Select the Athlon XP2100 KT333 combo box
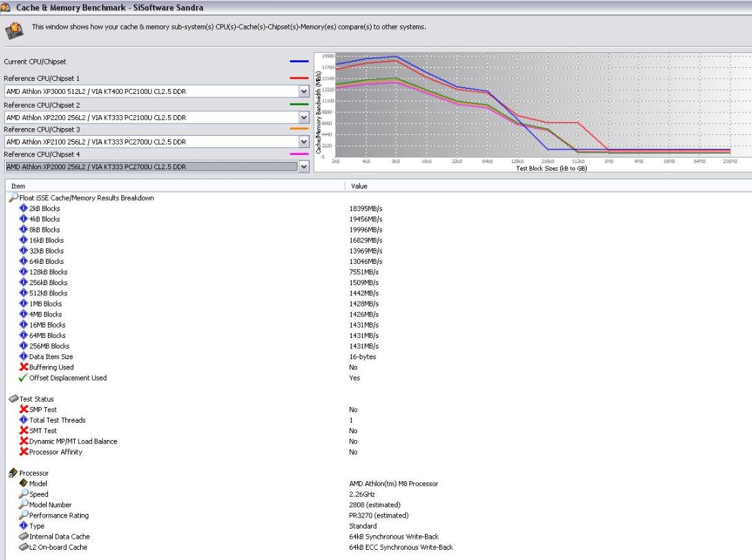The height and width of the screenshot is (560, 752). [x=156, y=142]
